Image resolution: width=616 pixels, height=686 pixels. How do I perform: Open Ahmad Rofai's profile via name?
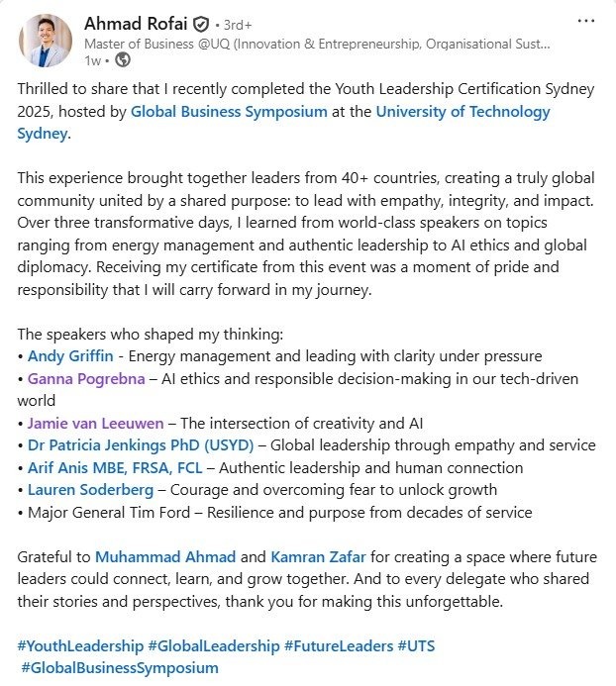pyautogui.click(x=134, y=23)
